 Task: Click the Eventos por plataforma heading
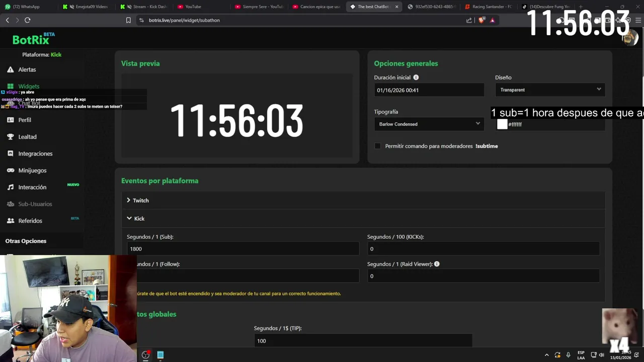point(159,180)
